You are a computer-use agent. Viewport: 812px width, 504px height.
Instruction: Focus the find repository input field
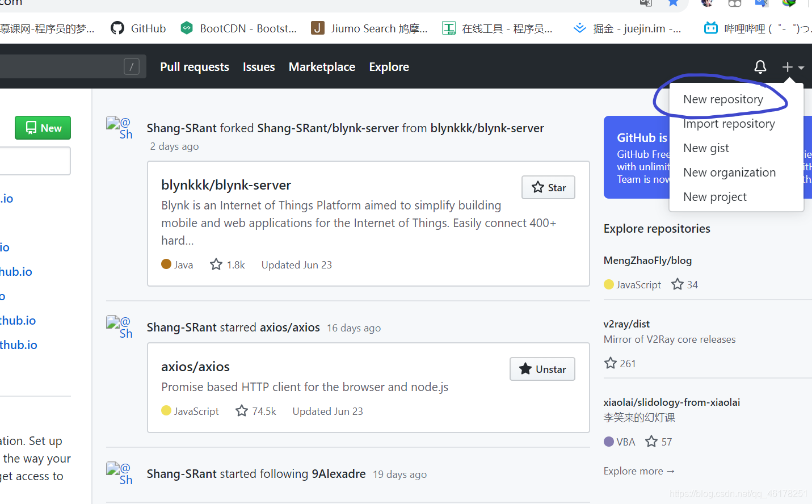pyautogui.click(x=34, y=161)
